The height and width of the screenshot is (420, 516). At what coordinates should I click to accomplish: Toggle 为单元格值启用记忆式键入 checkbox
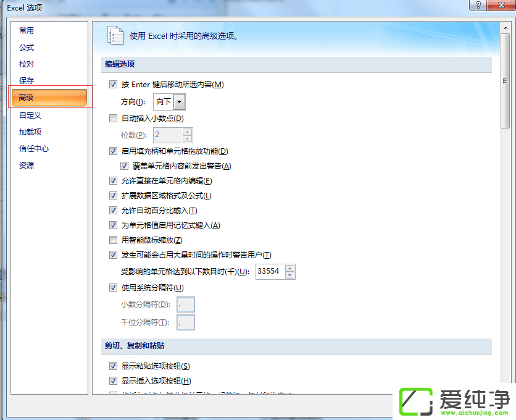[x=113, y=225]
